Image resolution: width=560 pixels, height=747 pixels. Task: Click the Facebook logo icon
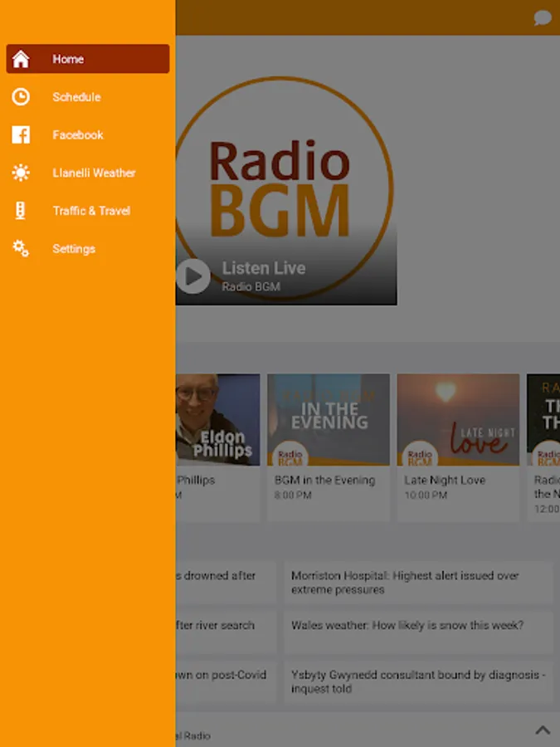[21, 134]
